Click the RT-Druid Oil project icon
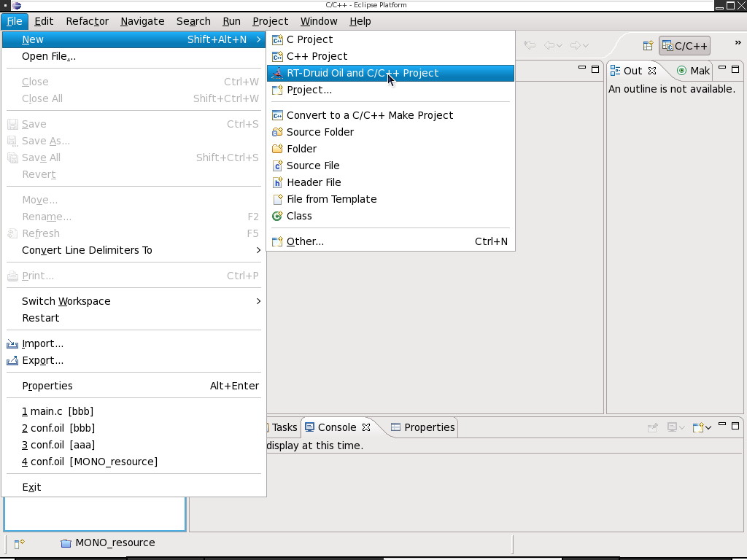 (277, 73)
